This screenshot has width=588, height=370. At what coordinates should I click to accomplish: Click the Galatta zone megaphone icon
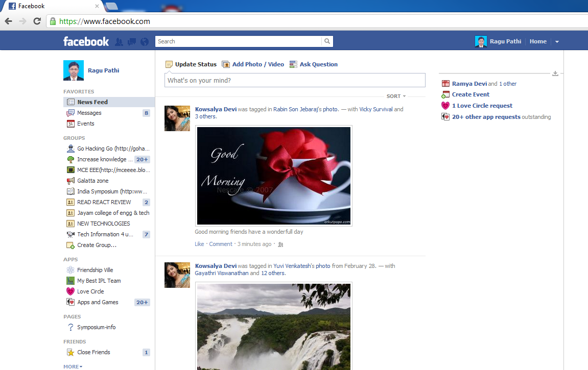pos(70,181)
